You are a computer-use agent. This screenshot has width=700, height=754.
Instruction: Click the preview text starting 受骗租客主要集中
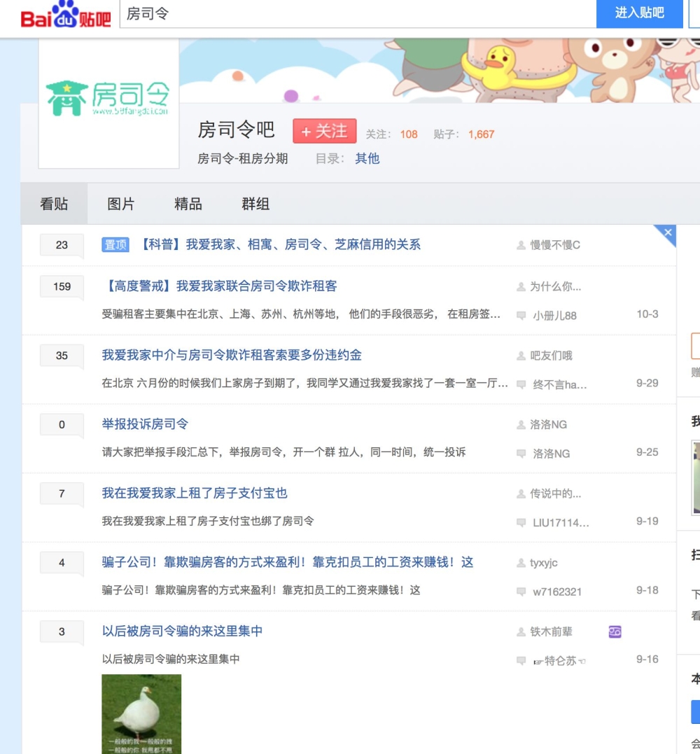301,314
